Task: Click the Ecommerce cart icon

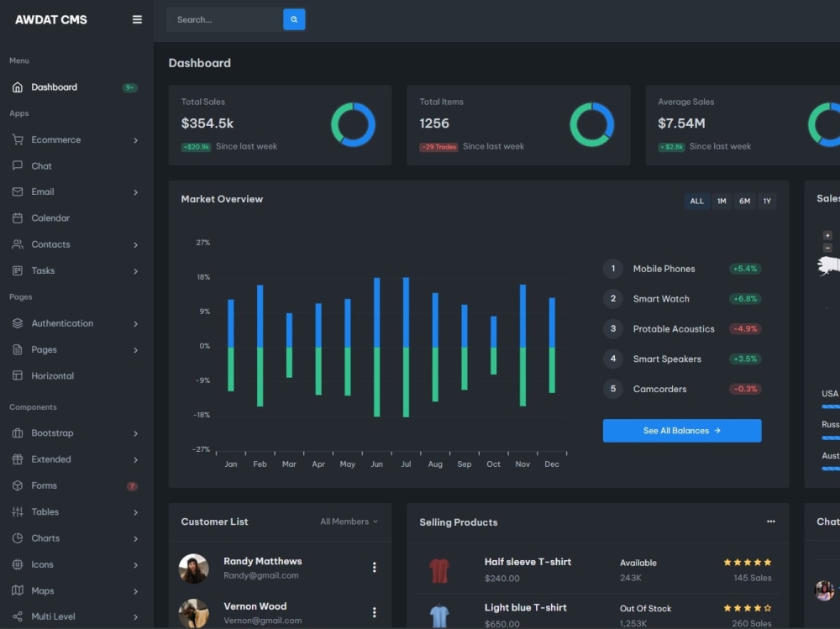Action: coord(18,140)
